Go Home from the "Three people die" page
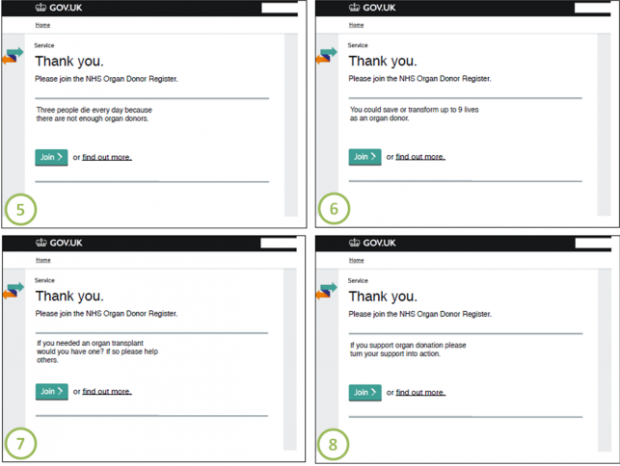The height and width of the screenshot is (466, 620). [x=43, y=25]
